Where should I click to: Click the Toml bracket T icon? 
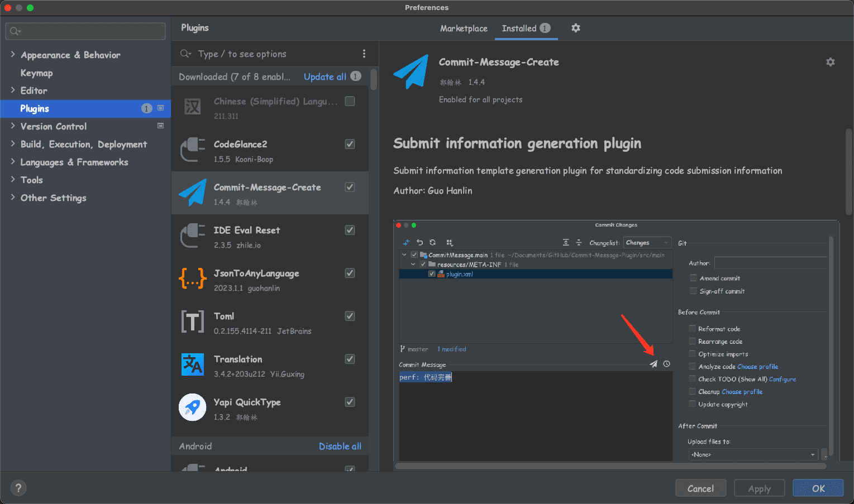(x=193, y=321)
